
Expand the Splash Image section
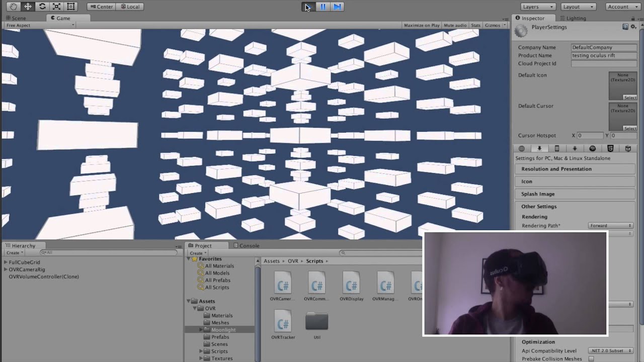pos(575,194)
